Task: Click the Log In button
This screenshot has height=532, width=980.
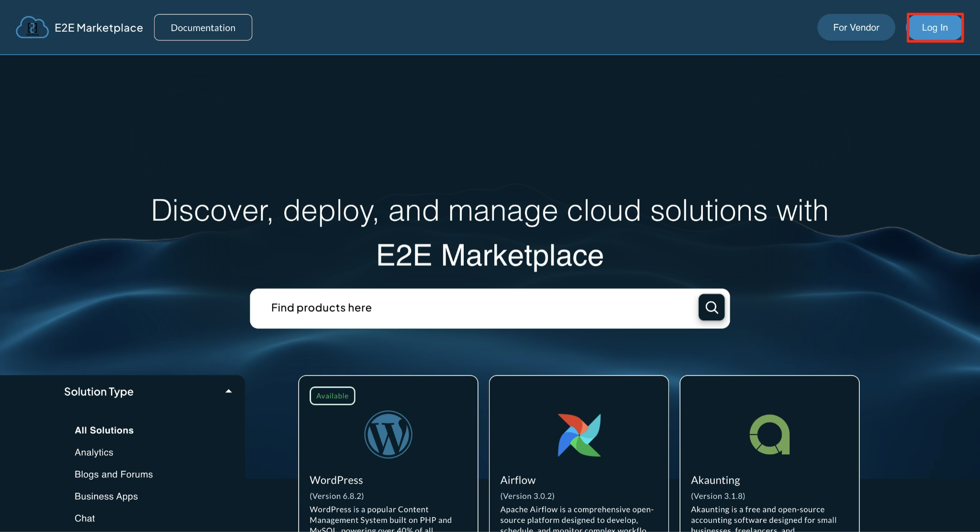Action: pyautogui.click(x=934, y=27)
